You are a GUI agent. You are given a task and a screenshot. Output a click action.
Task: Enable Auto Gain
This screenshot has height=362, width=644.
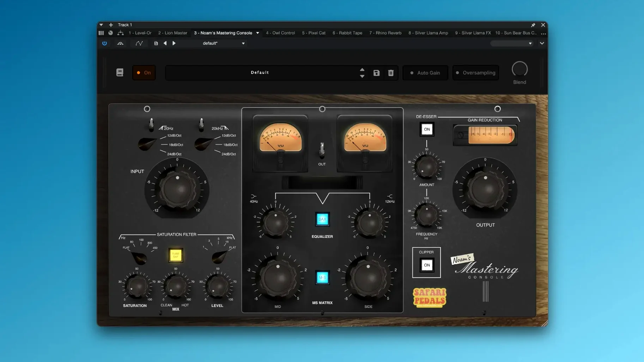tap(425, 73)
